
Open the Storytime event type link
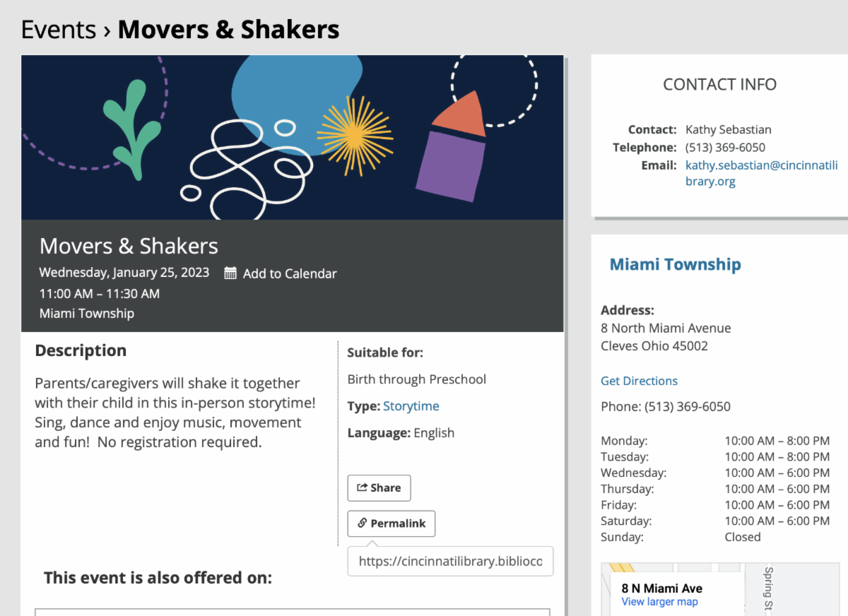point(411,406)
